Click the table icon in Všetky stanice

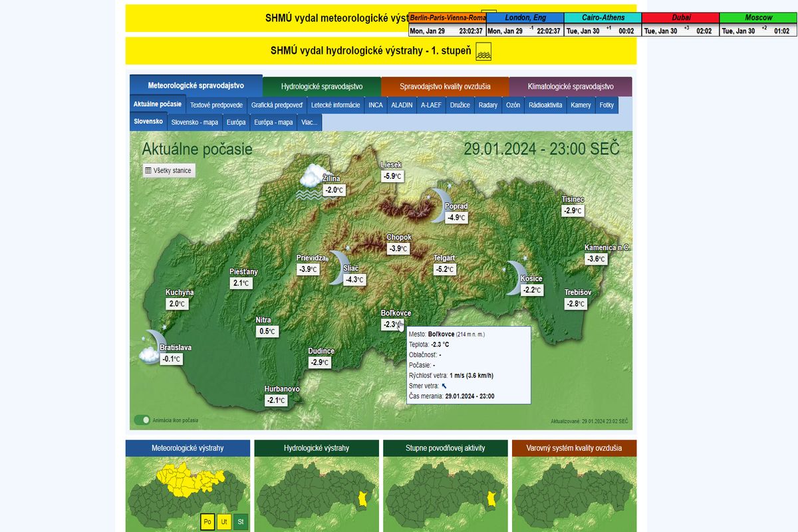click(148, 171)
